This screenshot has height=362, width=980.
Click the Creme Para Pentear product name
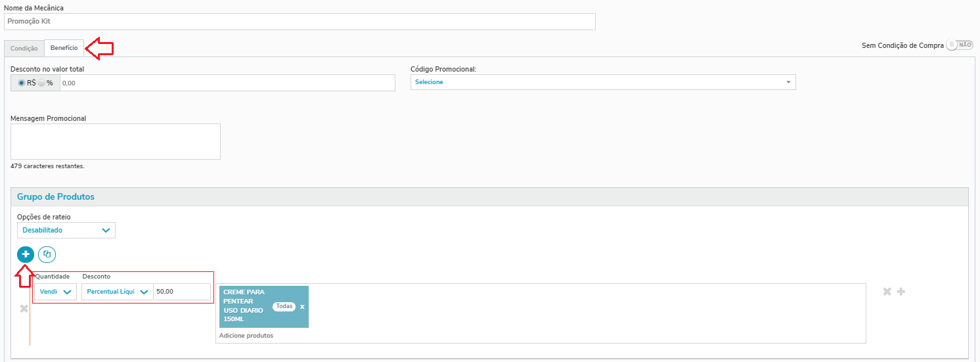coord(243,305)
